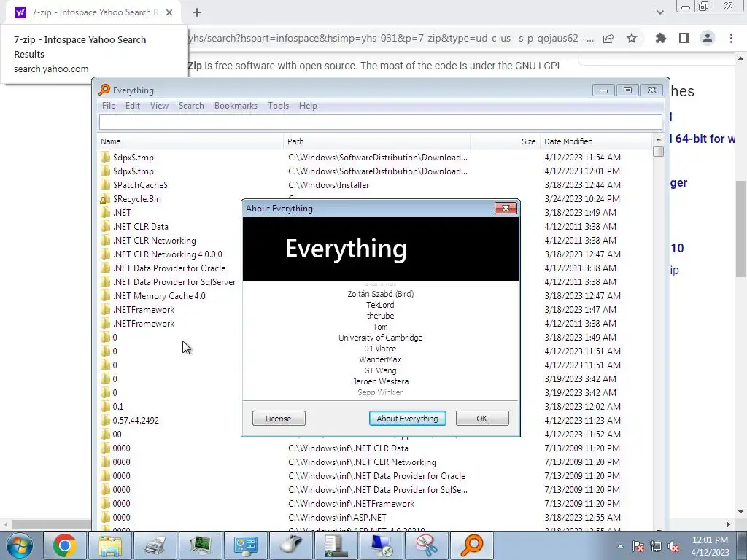This screenshot has width=747, height=560.
Task: Click Everything results scrollbar thumb
Action: [x=659, y=152]
